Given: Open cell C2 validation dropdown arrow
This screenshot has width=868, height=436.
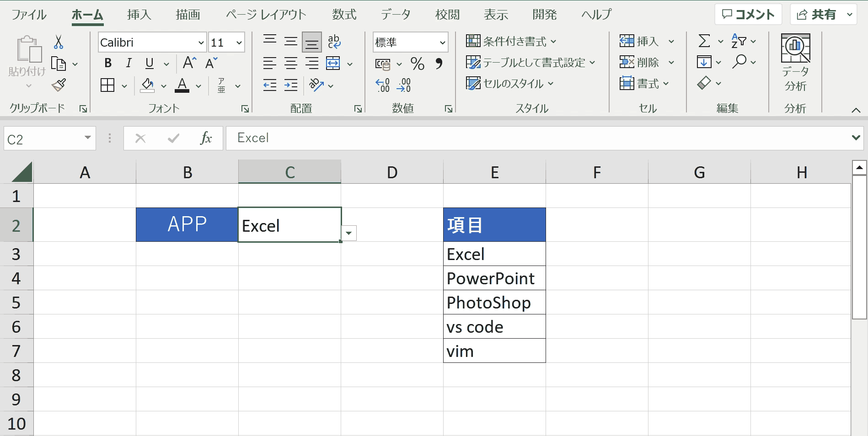Looking at the screenshot, I should 349,233.
